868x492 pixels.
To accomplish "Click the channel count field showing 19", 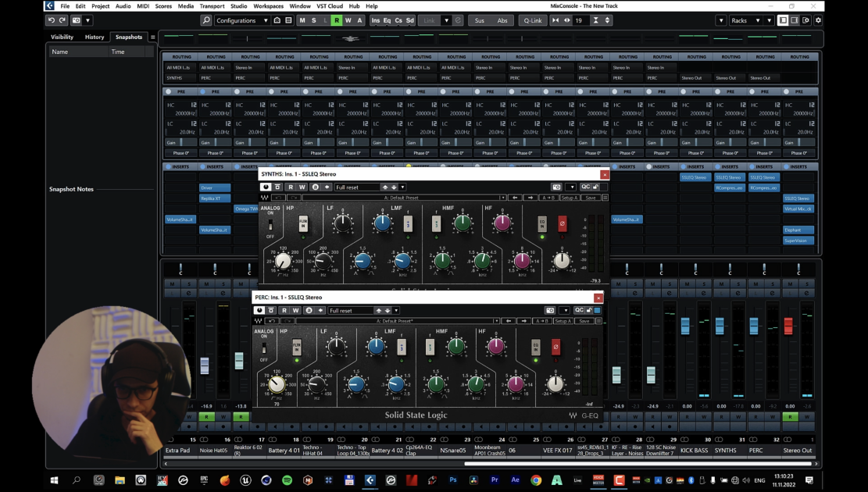I will [x=580, y=20].
